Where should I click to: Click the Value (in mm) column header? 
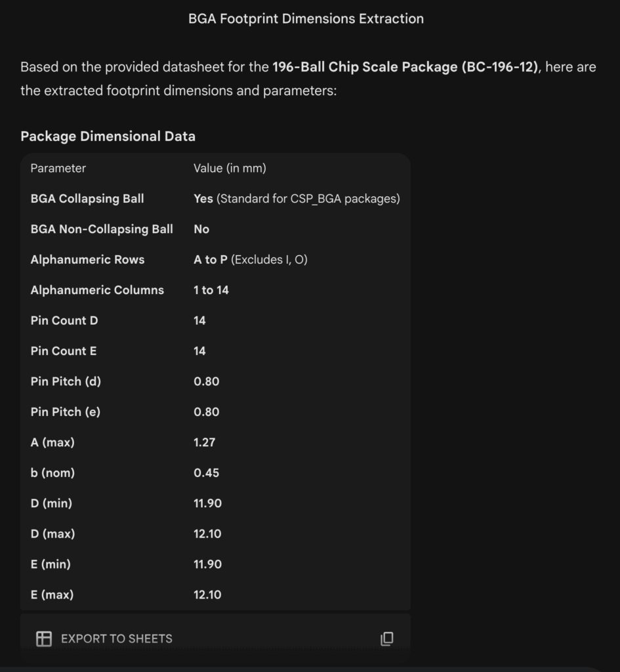pos(230,168)
